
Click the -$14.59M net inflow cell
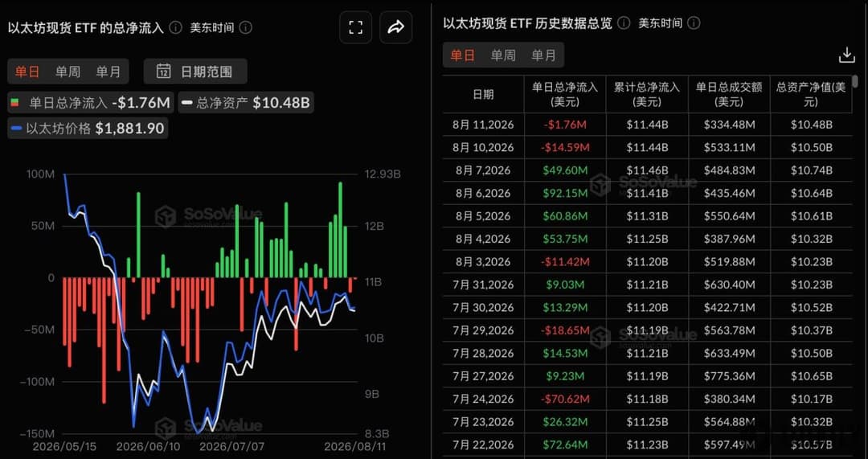pyautogui.click(x=565, y=147)
